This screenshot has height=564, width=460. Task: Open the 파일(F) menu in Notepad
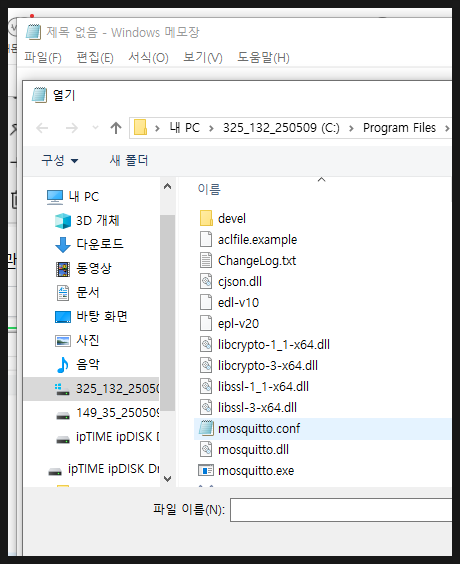tap(43, 58)
